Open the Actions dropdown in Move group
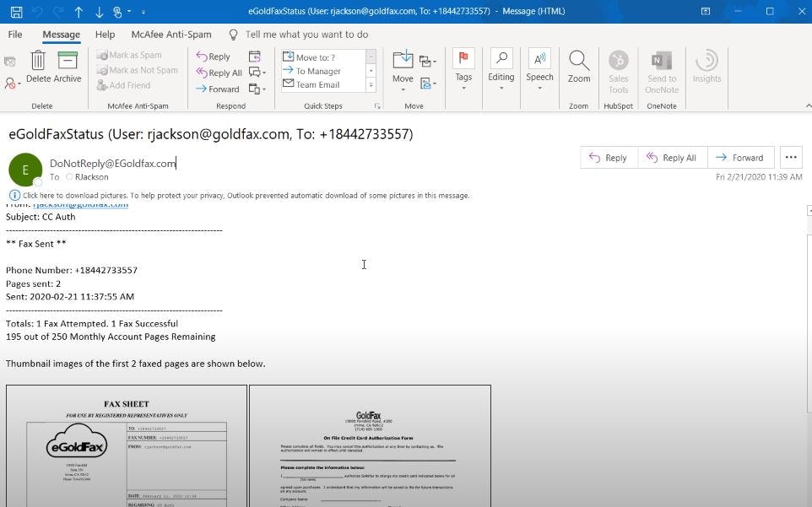 (428, 83)
